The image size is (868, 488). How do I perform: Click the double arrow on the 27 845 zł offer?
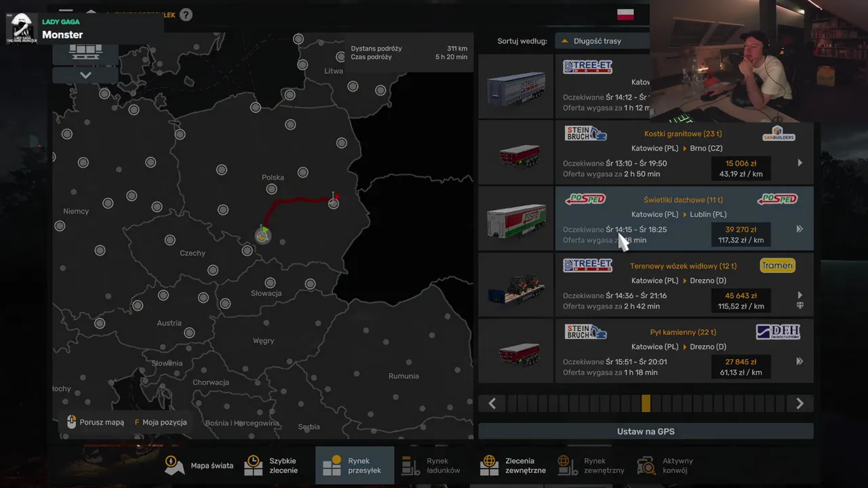coord(800,361)
